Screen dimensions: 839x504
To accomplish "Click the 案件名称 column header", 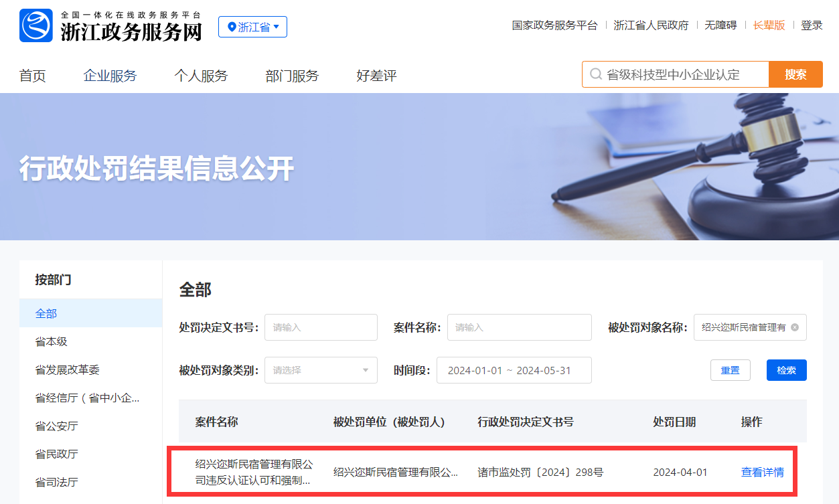I will click(216, 422).
